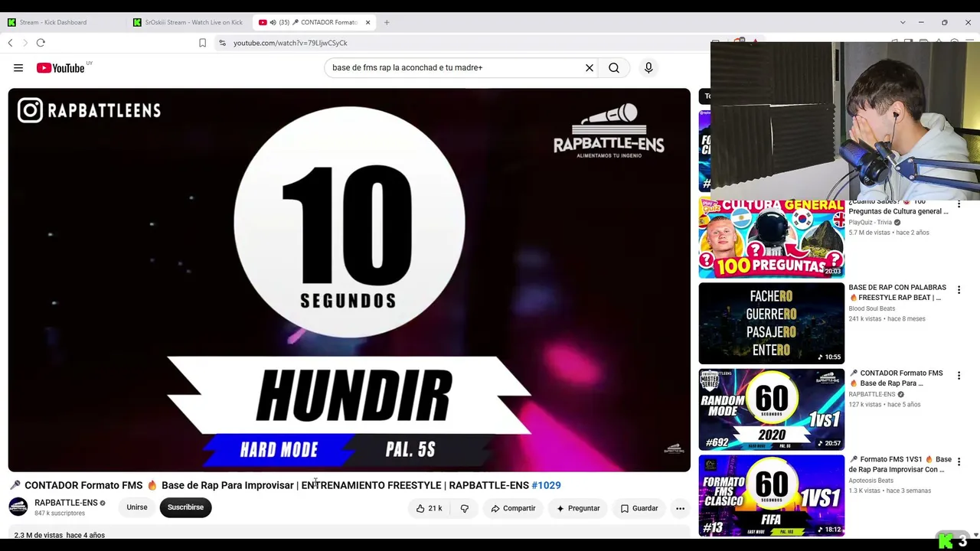This screenshot has height=551, width=980.
Task: Open the #1029 hashtag link
Action: point(546,485)
